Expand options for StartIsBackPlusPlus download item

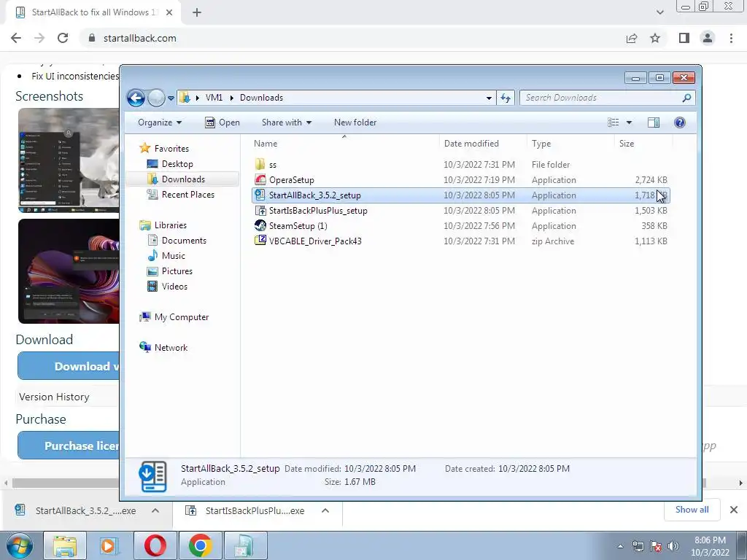click(325, 510)
